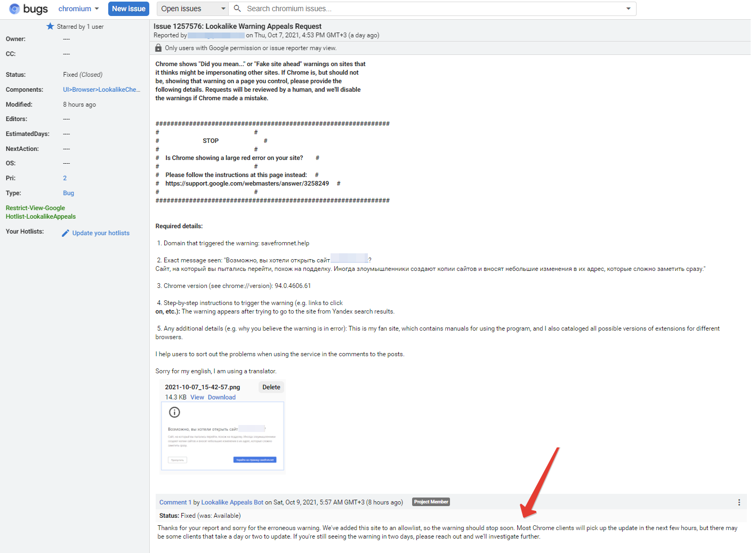Click the Required details: heading

pos(179,226)
